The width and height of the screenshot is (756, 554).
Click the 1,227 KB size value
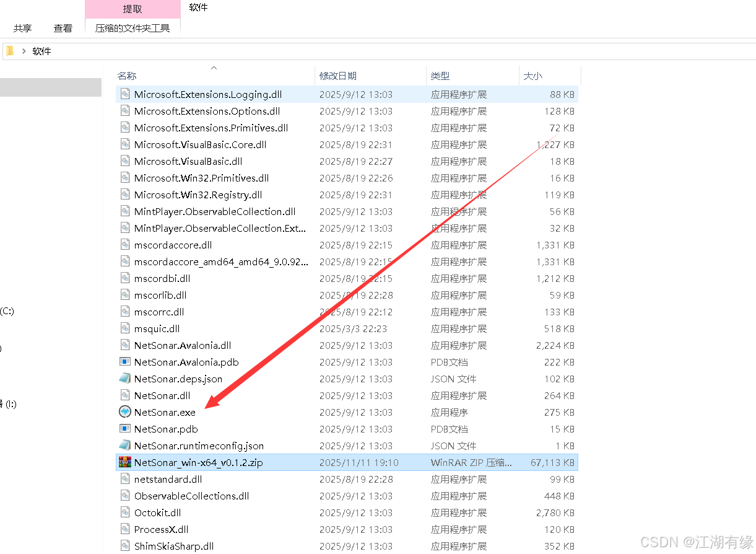click(x=555, y=144)
